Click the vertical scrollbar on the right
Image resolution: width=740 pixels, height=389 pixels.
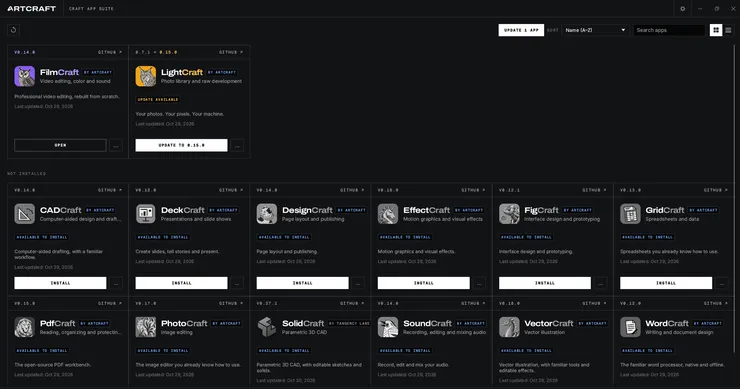click(734, 198)
